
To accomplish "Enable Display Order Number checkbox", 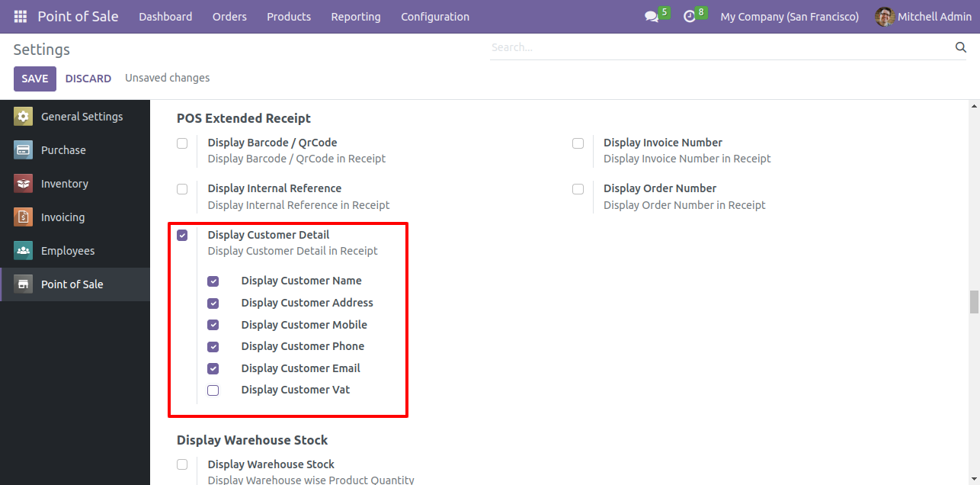I will (x=578, y=189).
